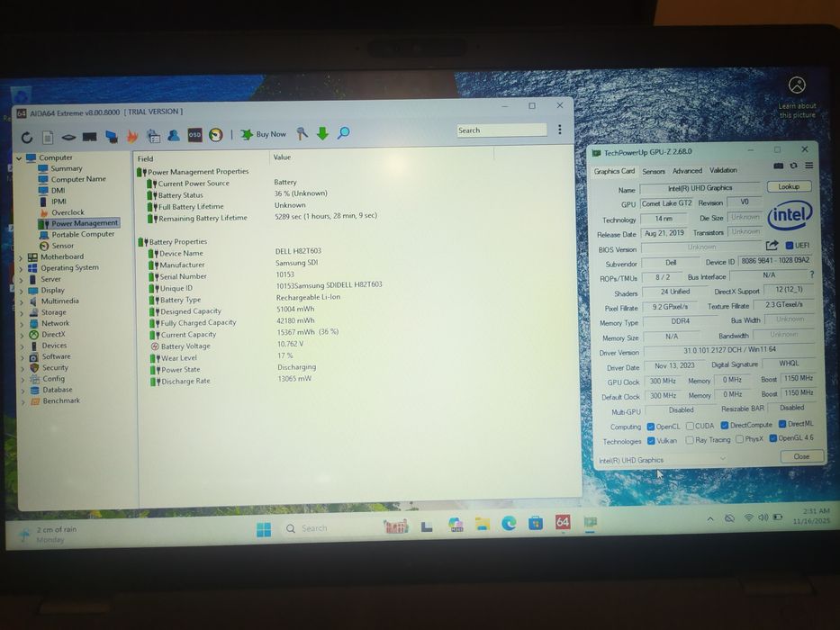Toggle the PhysX checkbox

(739, 439)
